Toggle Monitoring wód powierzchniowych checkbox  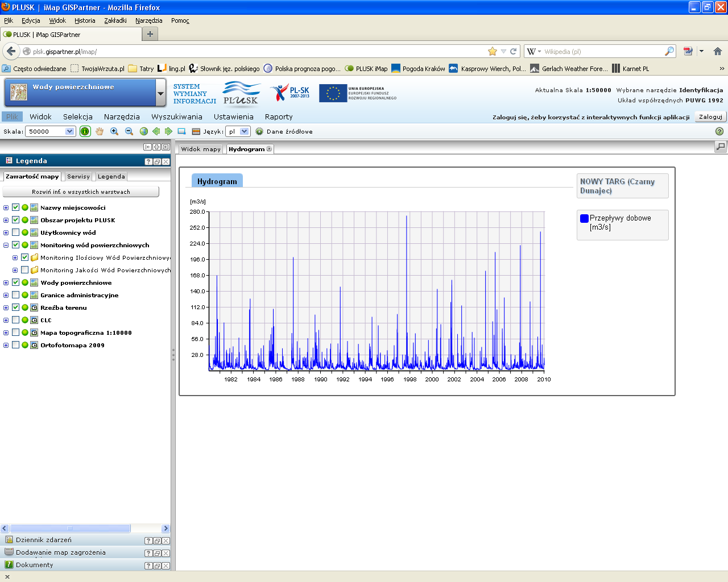click(x=15, y=245)
